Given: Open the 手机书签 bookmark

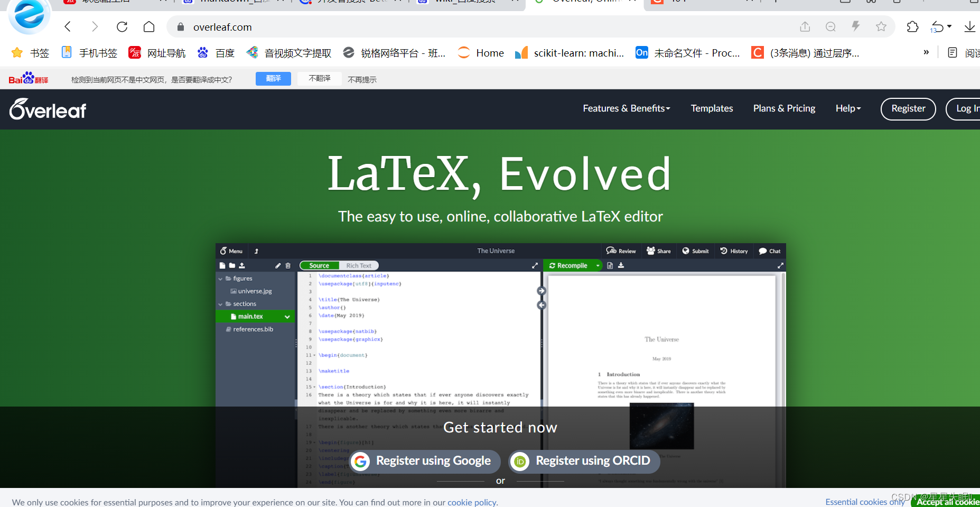Looking at the screenshot, I should [x=89, y=53].
